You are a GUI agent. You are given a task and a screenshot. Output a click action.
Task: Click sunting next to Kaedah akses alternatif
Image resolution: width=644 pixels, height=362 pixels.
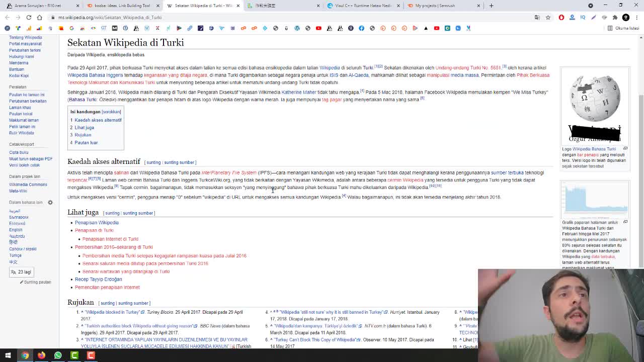click(153, 162)
